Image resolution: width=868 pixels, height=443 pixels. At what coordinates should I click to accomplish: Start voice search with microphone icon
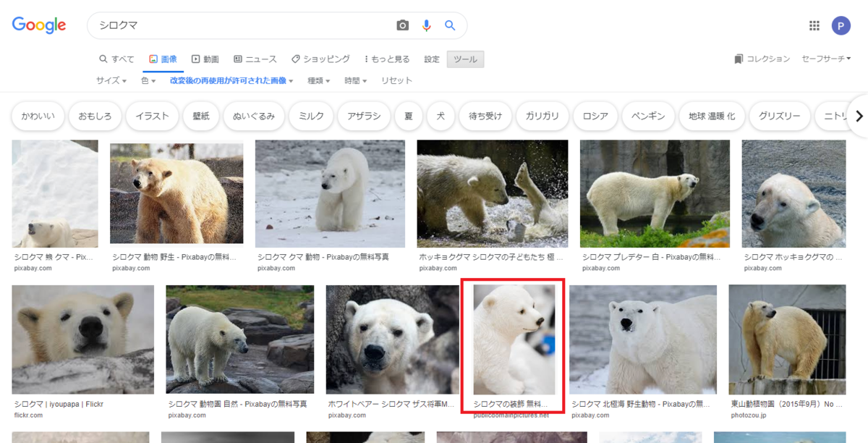(427, 25)
